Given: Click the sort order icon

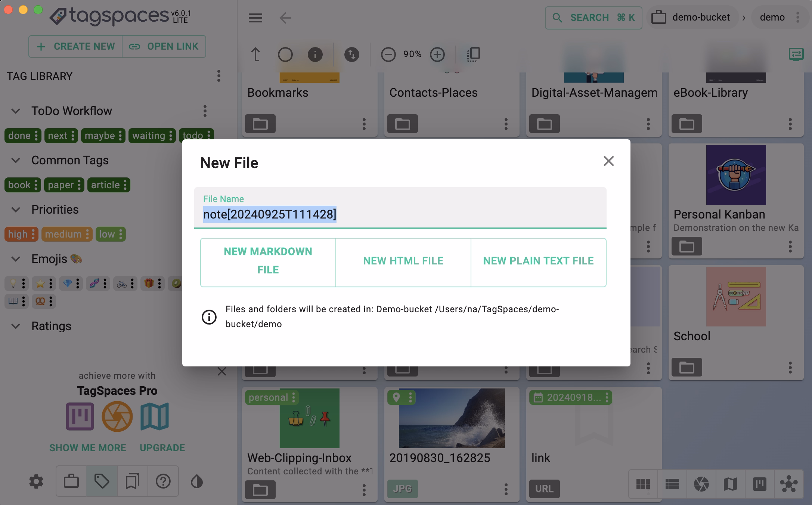Looking at the screenshot, I should click(x=351, y=55).
